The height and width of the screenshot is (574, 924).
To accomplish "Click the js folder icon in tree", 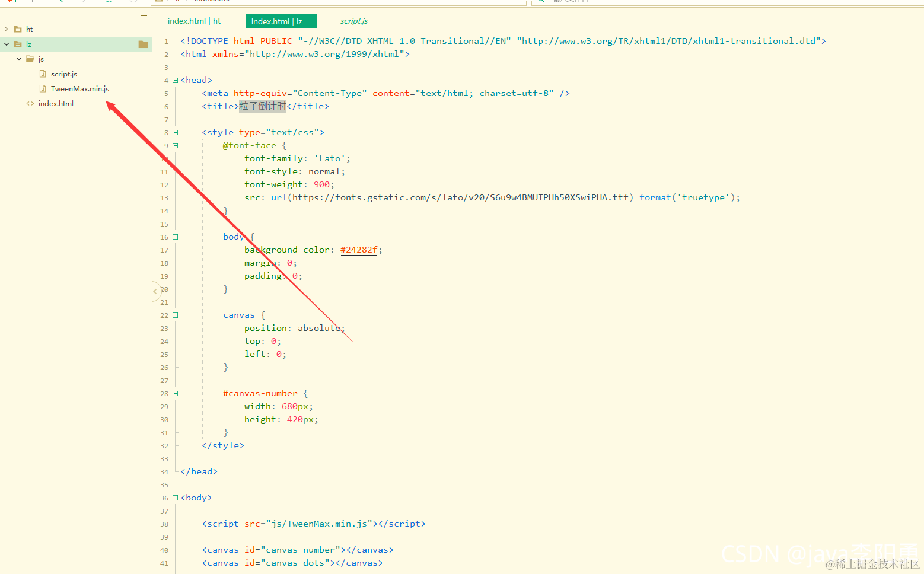I will [30, 59].
